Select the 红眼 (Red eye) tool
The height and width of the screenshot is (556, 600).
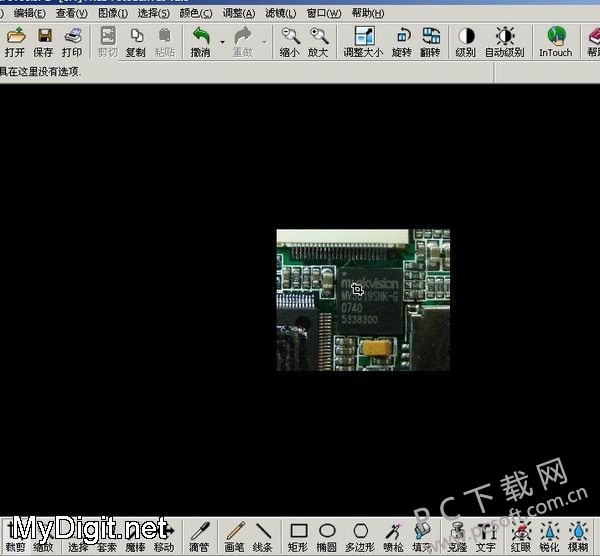(x=521, y=531)
